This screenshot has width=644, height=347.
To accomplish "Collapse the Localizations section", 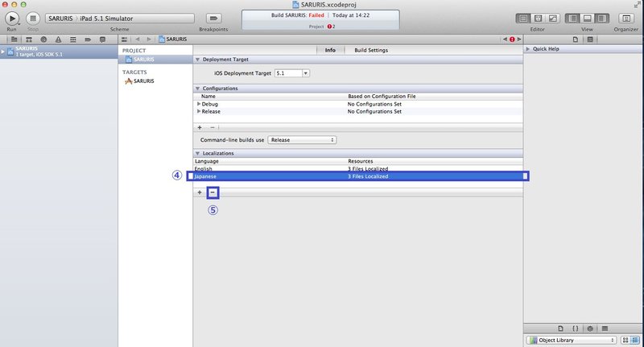I will tap(197, 153).
